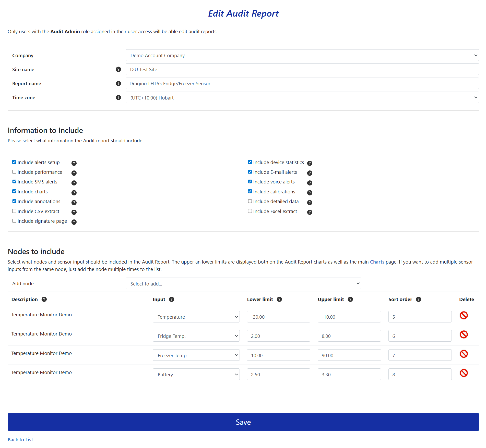Check Include detailed data option
This screenshot has width=486, height=448.
pyautogui.click(x=250, y=201)
